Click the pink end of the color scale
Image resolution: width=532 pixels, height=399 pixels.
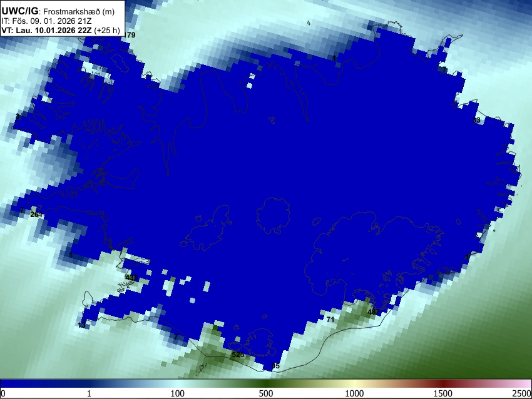click(x=524, y=384)
